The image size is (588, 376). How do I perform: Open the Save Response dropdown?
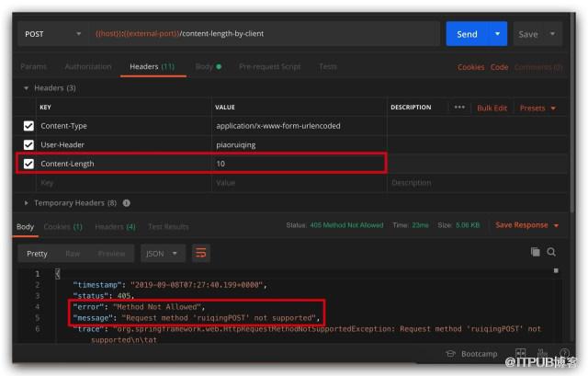[x=526, y=225]
